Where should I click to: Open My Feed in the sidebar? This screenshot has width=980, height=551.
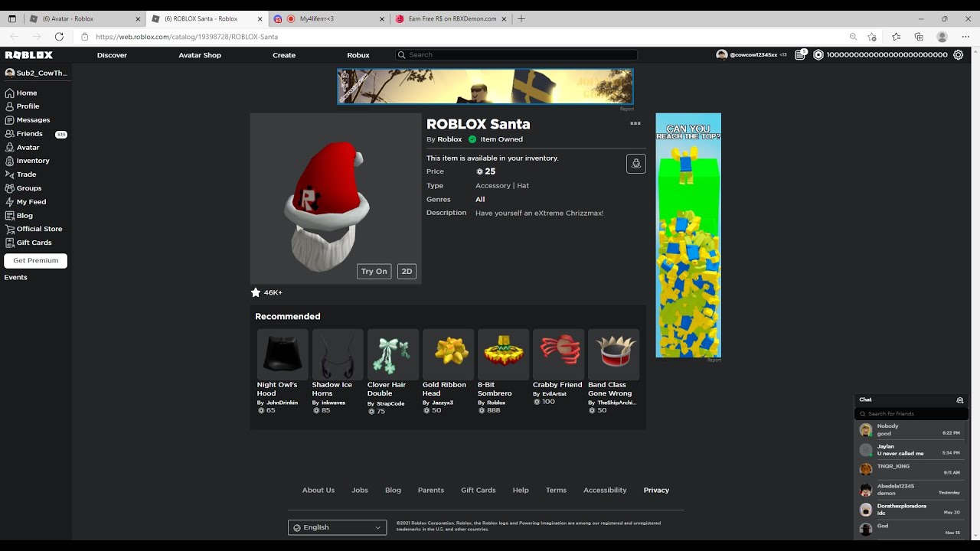click(25, 202)
